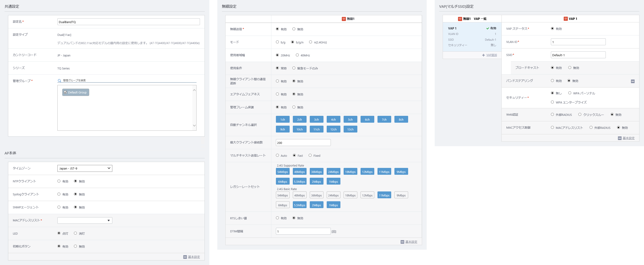Screen dimensions: 644x265
Task: Click the VAP追加 link
Action: point(491,55)
